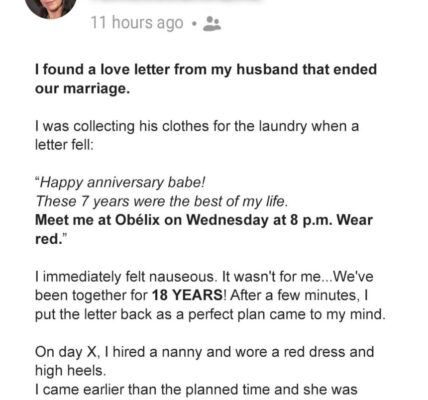Click the friends audience icon
428x400 pixels.
[212, 24]
